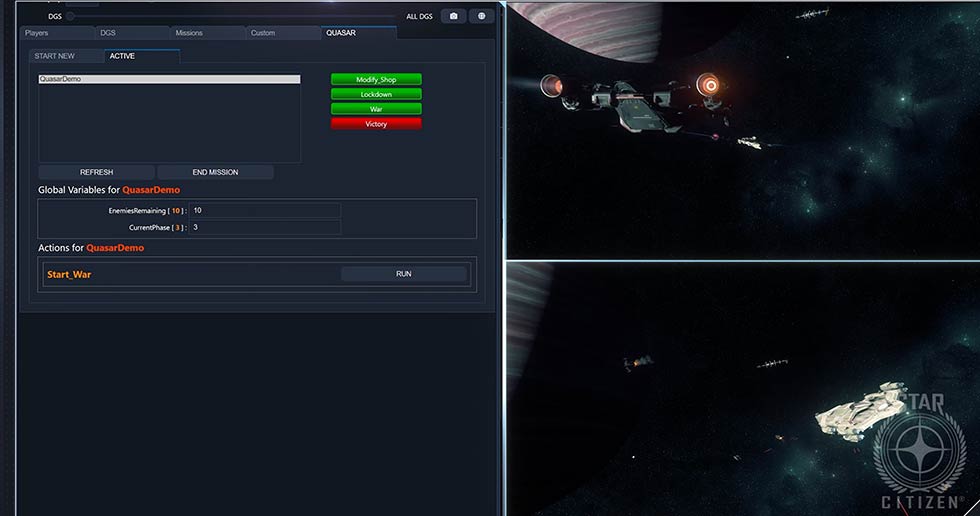Select QuasarDemo in the mission list
This screenshot has width=980, height=516.
[x=169, y=79]
